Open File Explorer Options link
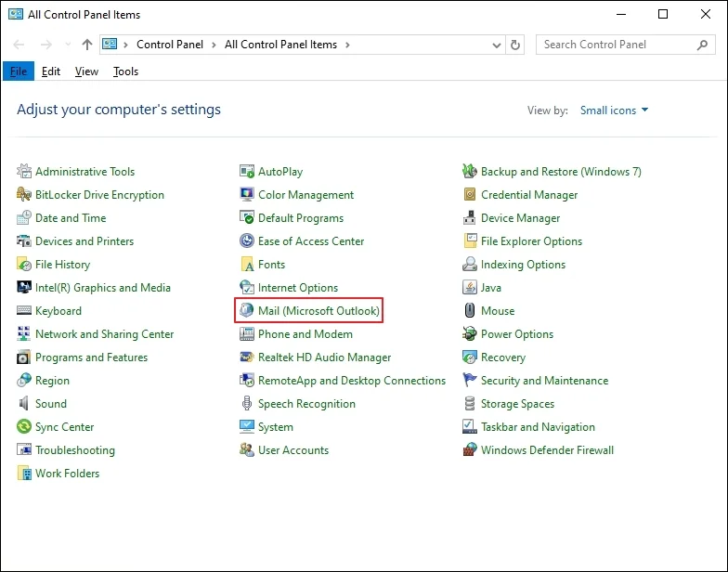The image size is (728, 572). pyautogui.click(x=531, y=241)
